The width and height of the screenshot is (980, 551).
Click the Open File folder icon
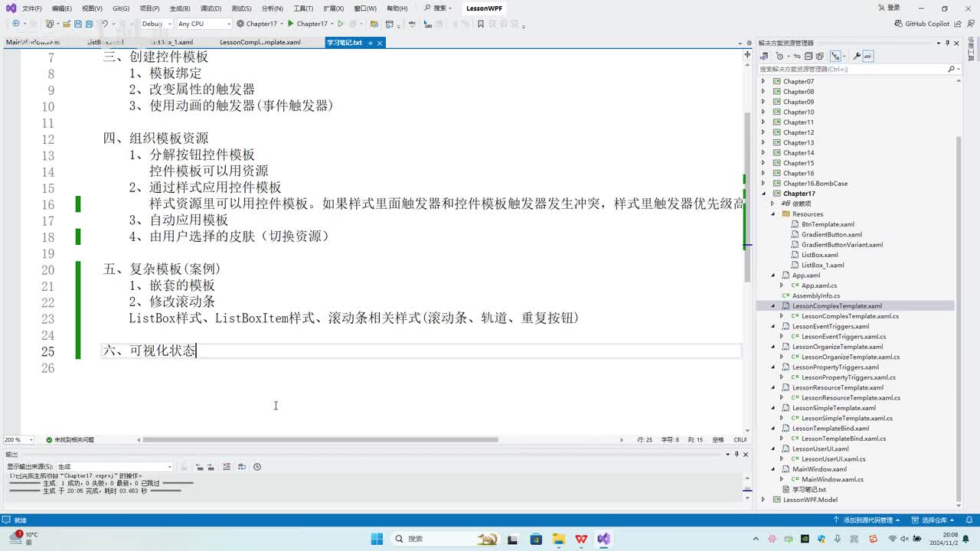tap(67, 24)
